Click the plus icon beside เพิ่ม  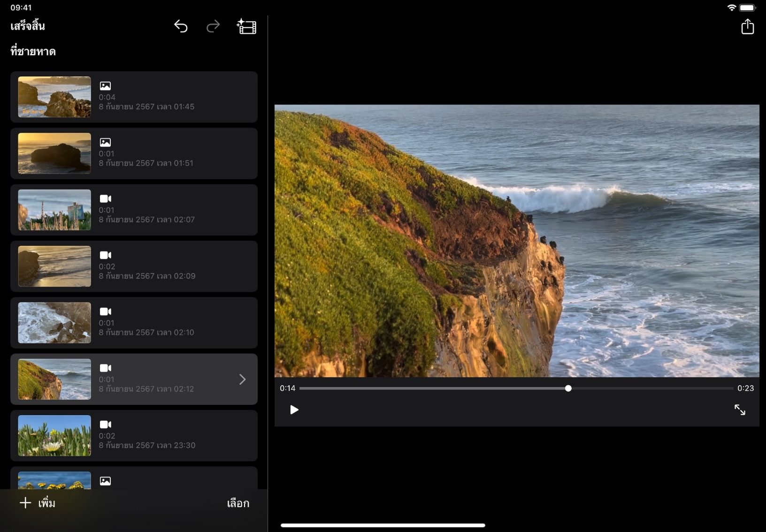point(25,503)
